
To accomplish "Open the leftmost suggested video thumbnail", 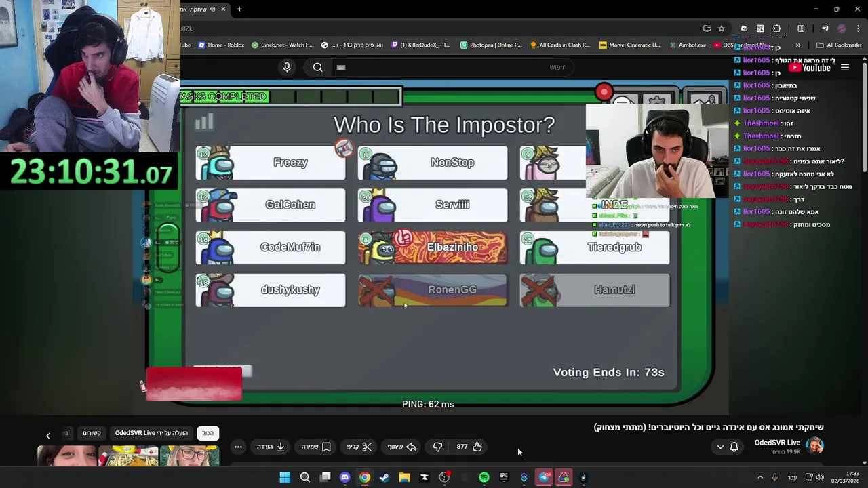I will pos(68,456).
